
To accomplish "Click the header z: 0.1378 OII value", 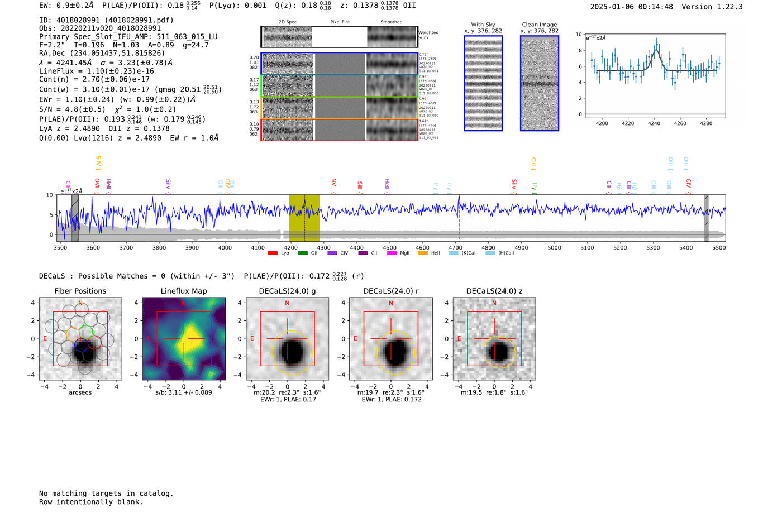I will (x=378, y=6).
